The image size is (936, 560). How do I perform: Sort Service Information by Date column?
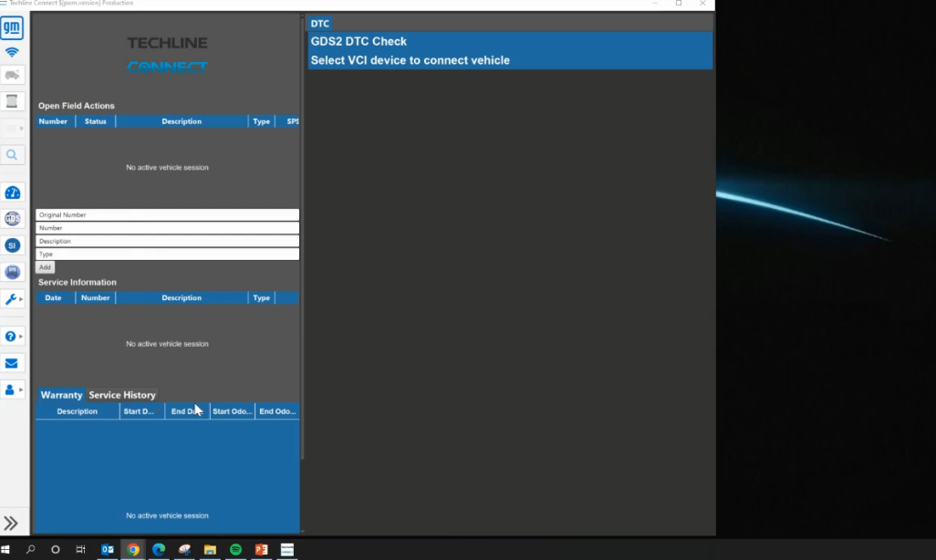[x=53, y=298]
